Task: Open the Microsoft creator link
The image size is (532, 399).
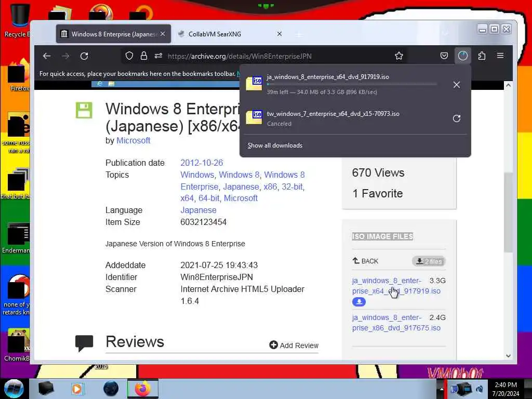Action: tap(134, 140)
